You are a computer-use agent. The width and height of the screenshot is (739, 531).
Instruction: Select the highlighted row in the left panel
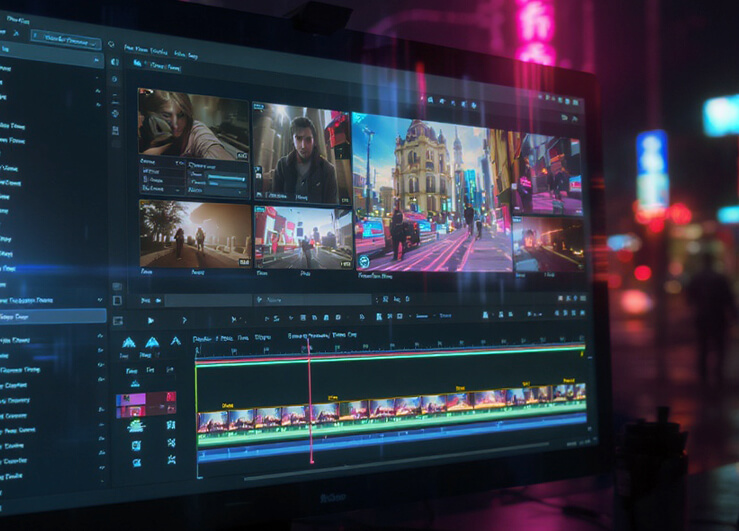point(52,317)
